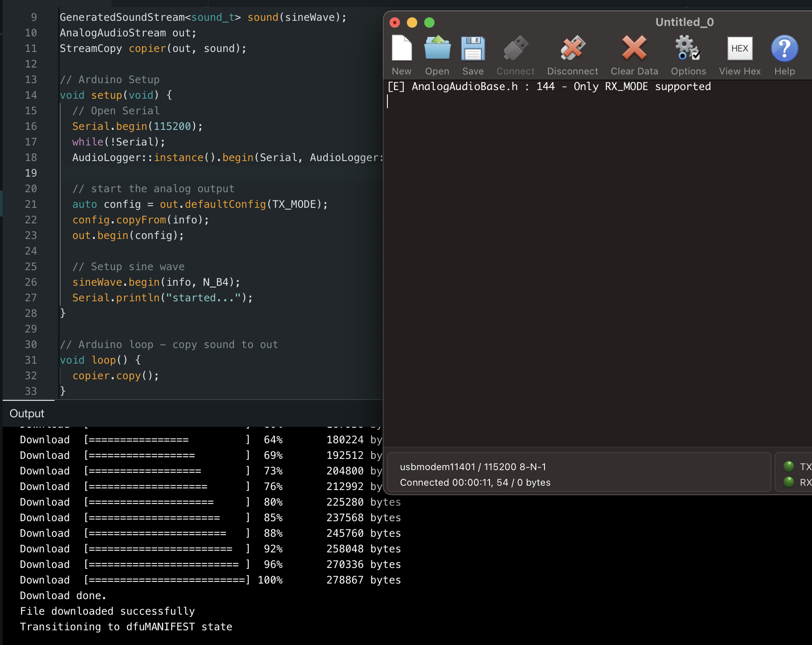Select the Untitled_0 window title bar

pos(684,22)
